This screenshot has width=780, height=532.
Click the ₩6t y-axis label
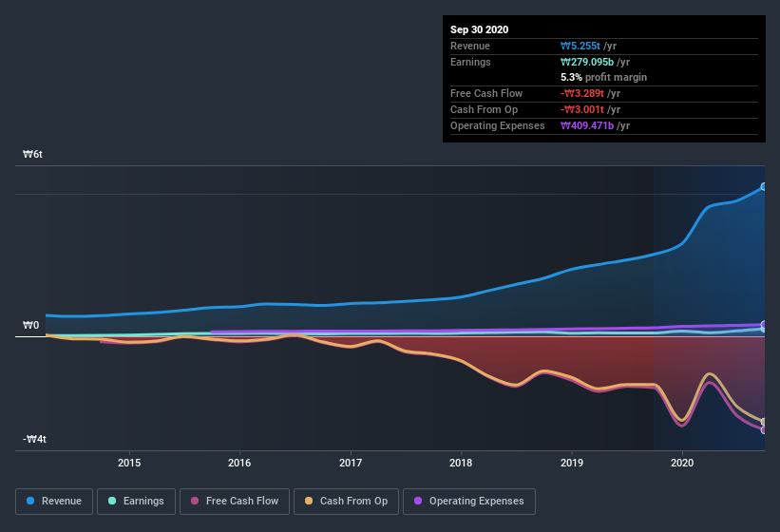(33, 154)
